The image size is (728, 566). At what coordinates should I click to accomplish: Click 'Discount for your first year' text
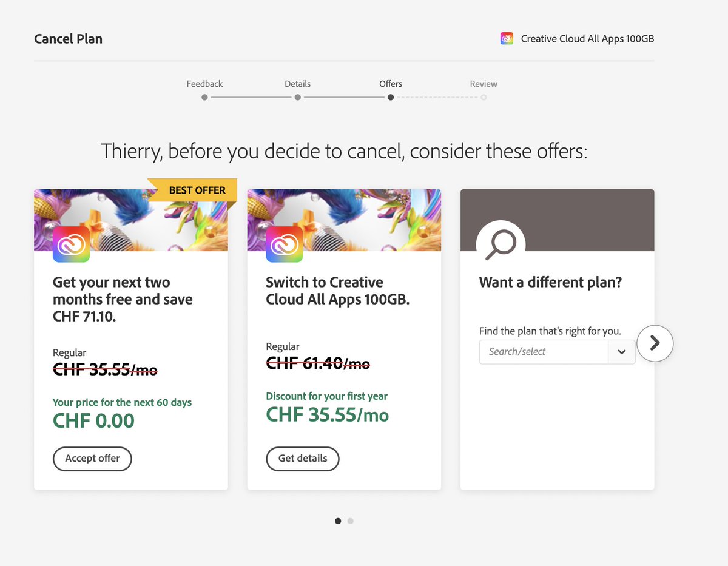326,396
